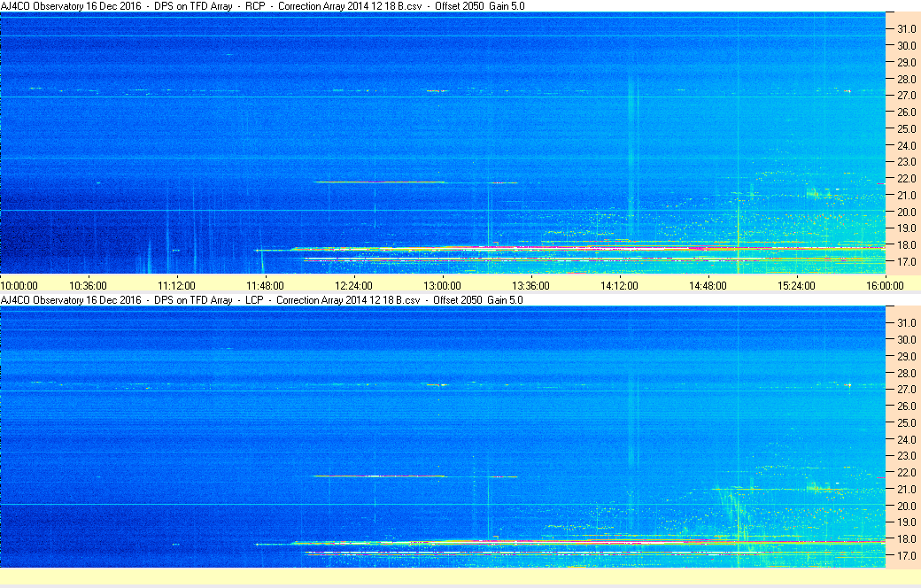This screenshot has width=921, height=588.
Task: Select the 11:12:00 time label
Action: click(176, 286)
